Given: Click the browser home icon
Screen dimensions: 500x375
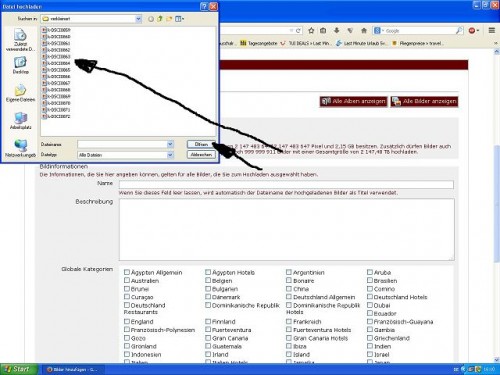Looking at the screenshot, I should [364, 31].
